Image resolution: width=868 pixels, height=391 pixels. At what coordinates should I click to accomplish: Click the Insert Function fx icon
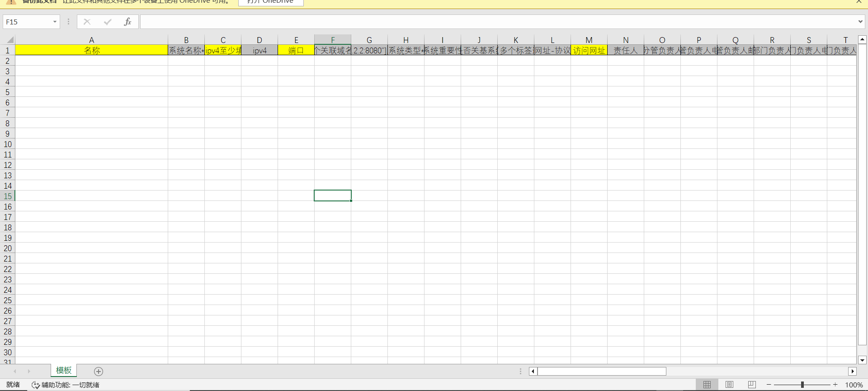click(x=127, y=22)
